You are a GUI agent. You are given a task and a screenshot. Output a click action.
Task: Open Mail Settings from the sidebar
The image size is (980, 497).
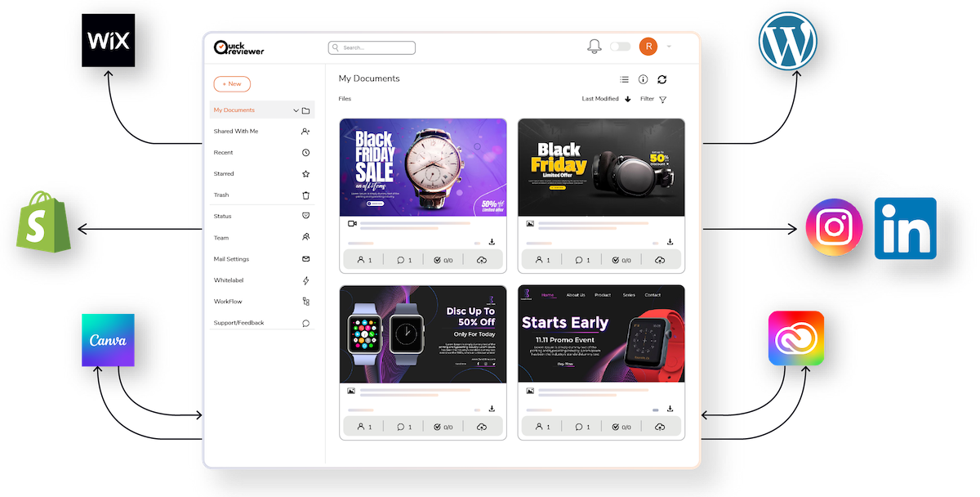click(229, 258)
